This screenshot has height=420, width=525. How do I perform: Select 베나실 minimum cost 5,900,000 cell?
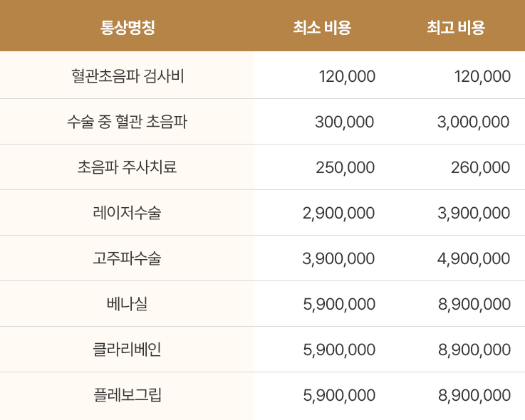pyautogui.click(x=338, y=304)
